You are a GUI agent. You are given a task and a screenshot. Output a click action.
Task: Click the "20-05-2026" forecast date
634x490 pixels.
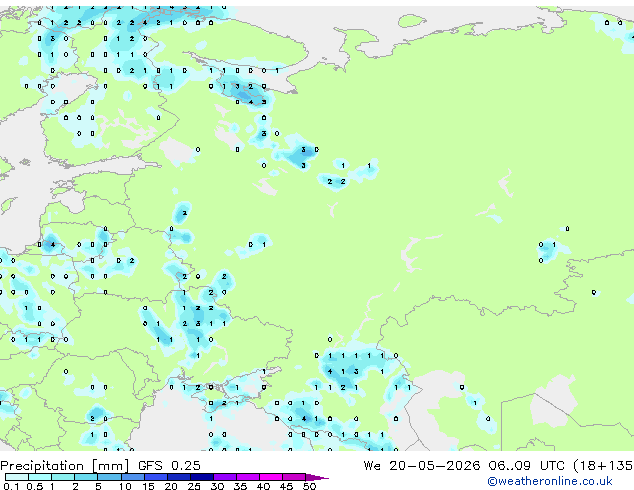point(435,466)
